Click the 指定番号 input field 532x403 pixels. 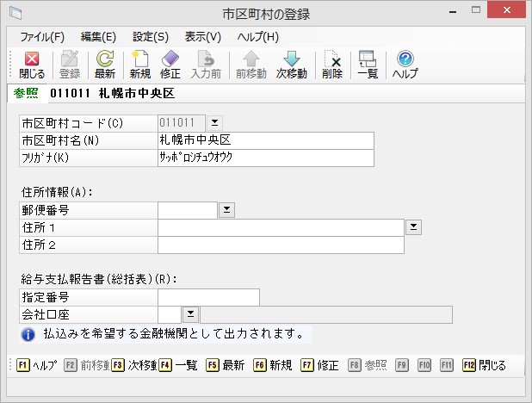pos(208,297)
